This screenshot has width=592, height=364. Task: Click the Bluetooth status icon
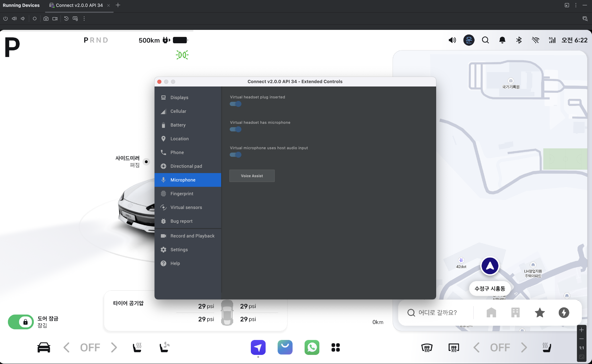519,40
